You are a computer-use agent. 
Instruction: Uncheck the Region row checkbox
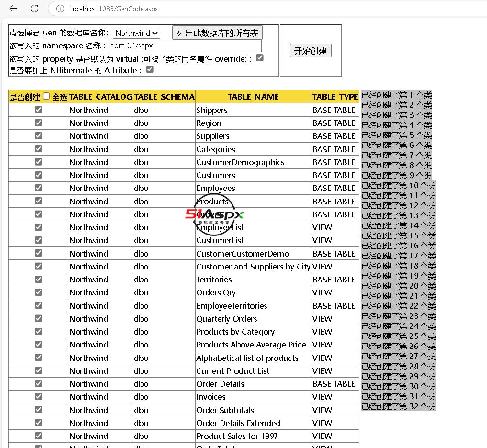click(x=39, y=123)
